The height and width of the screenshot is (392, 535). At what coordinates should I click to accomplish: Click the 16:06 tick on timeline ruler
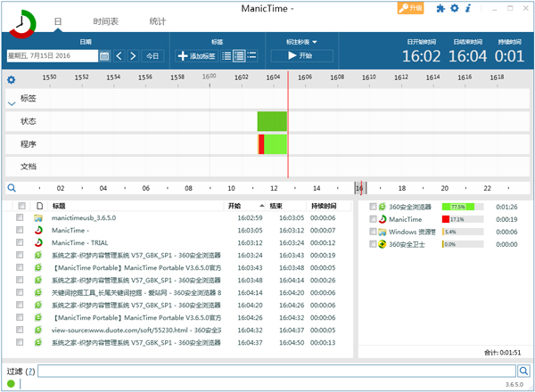point(305,77)
